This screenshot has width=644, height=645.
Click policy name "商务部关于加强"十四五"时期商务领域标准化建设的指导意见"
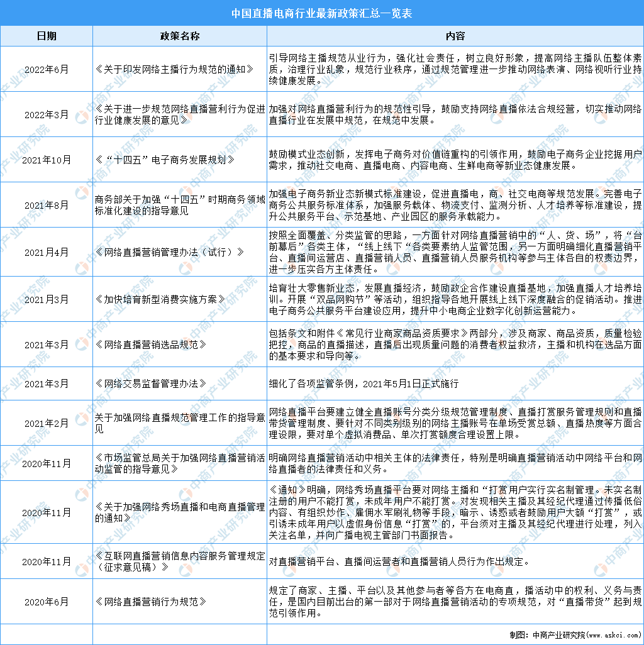pyautogui.click(x=180, y=205)
